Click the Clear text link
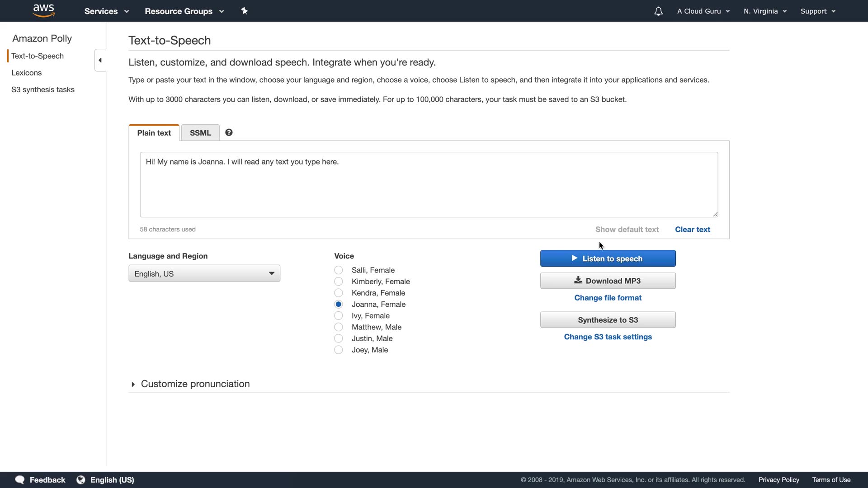This screenshot has height=488, width=868. [692, 230]
